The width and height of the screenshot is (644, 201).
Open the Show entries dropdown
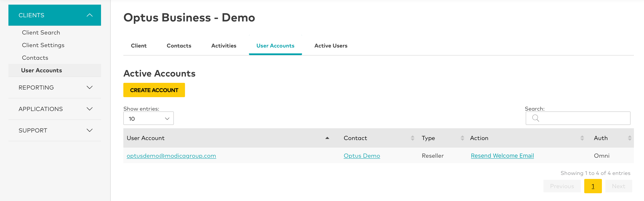[x=149, y=119]
